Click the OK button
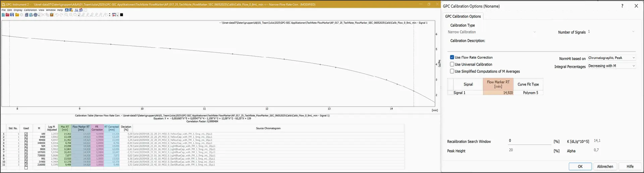The width and height of the screenshot is (644, 173). [580, 166]
